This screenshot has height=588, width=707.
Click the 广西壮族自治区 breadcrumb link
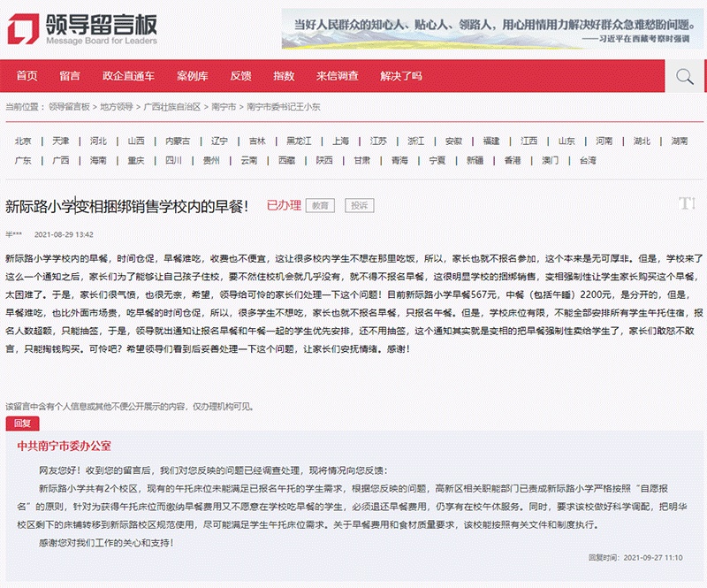click(171, 106)
